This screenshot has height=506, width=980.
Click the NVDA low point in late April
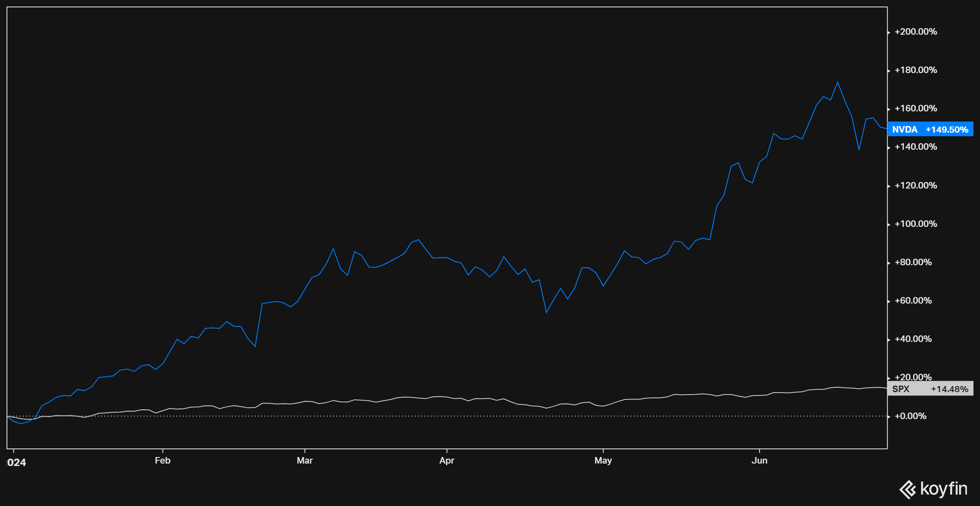coord(546,313)
